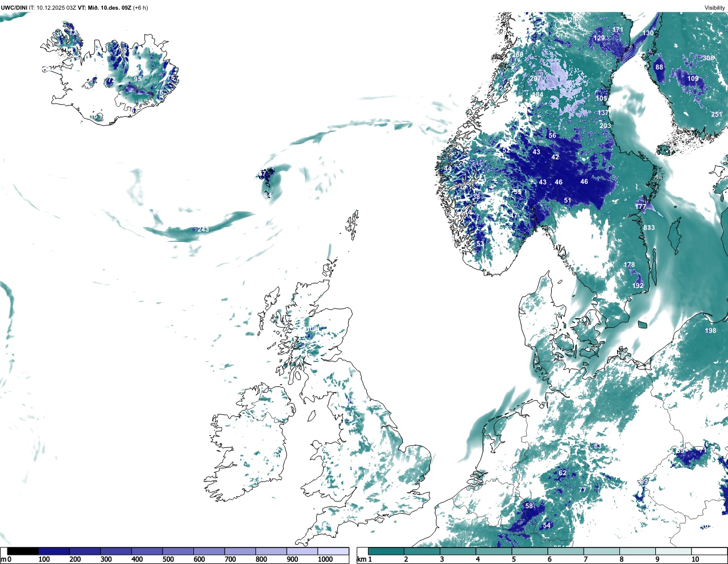Click the '184' value in central Norway

[x=537, y=95]
